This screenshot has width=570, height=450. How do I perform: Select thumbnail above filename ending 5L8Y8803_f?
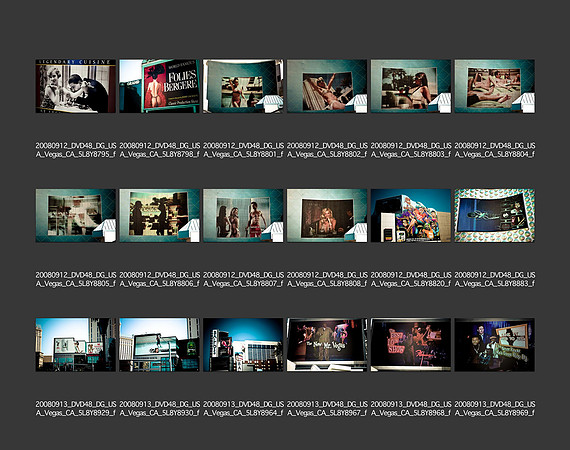point(411,86)
